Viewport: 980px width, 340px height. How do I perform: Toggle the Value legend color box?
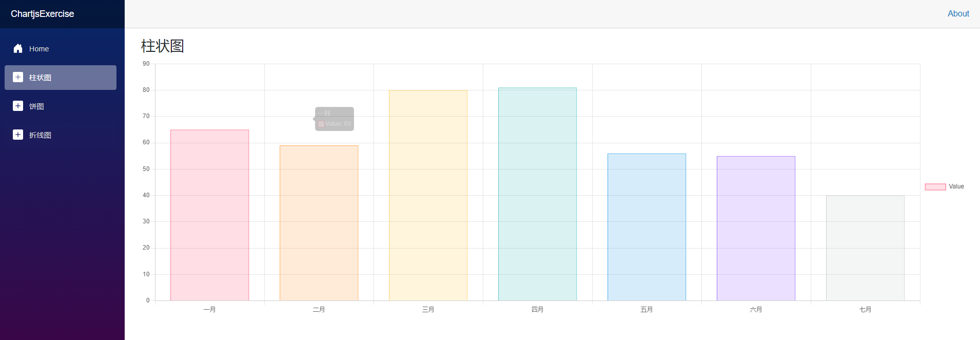pyautogui.click(x=935, y=187)
